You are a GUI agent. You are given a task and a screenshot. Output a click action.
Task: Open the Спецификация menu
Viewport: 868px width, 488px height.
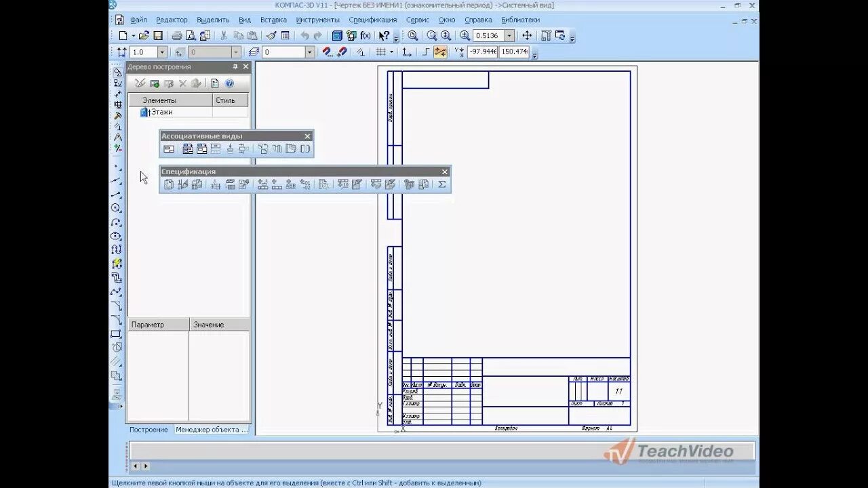372,20
